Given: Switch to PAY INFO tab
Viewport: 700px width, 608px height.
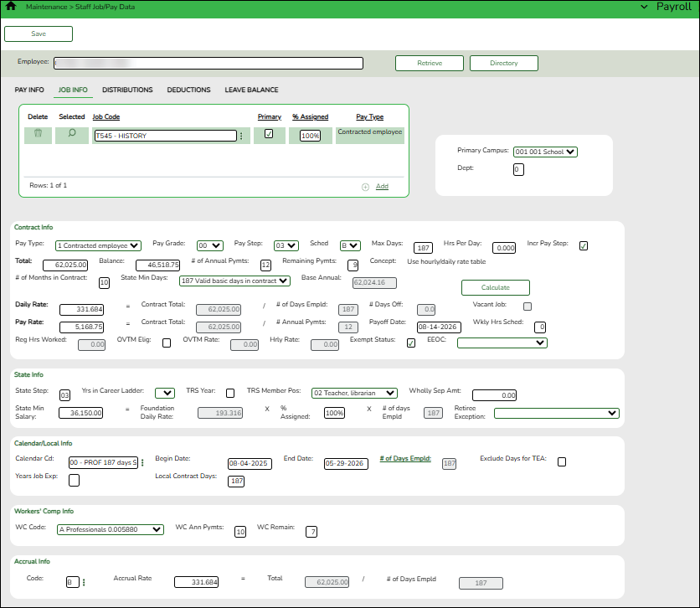Looking at the screenshot, I should tap(29, 90).
